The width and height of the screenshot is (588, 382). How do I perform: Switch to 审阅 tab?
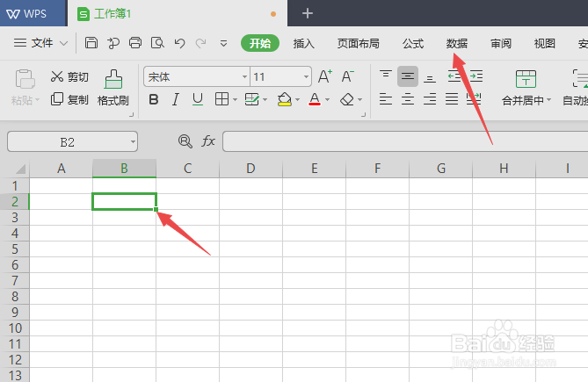tap(501, 43)
